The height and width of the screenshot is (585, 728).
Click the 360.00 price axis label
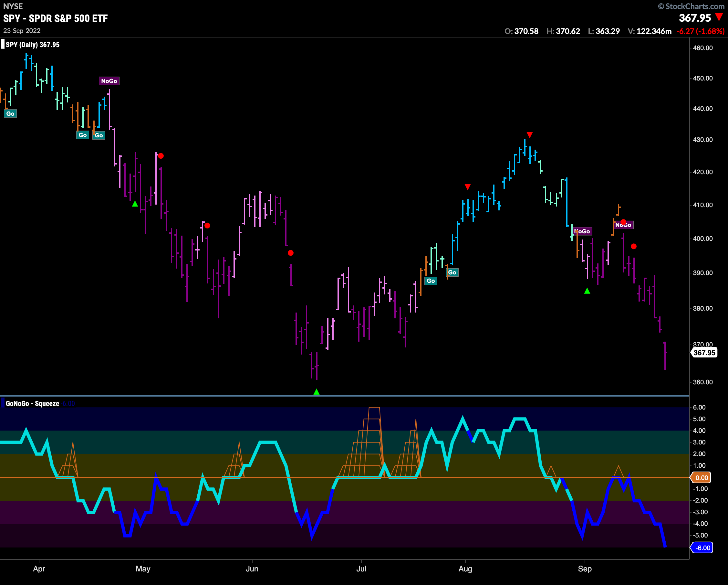pyautogui.click(x=703, y=382)
